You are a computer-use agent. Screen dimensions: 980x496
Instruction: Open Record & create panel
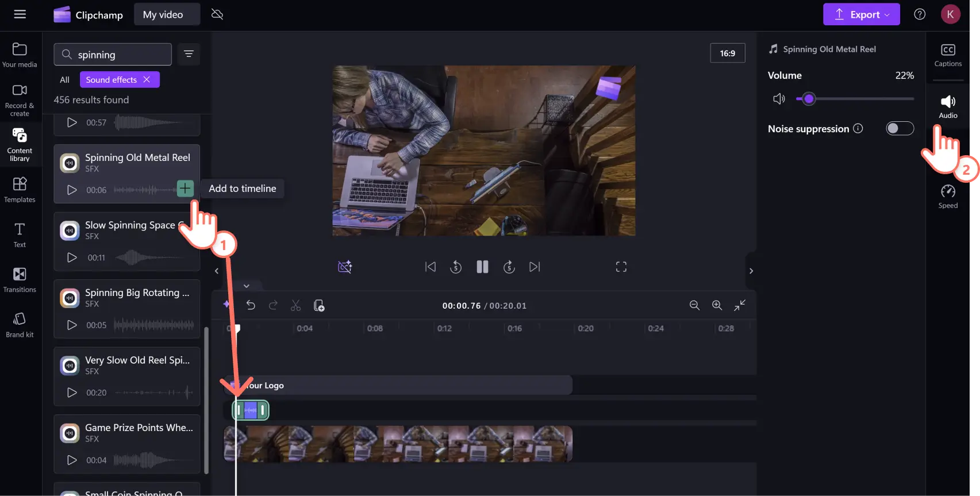(20, 101)
